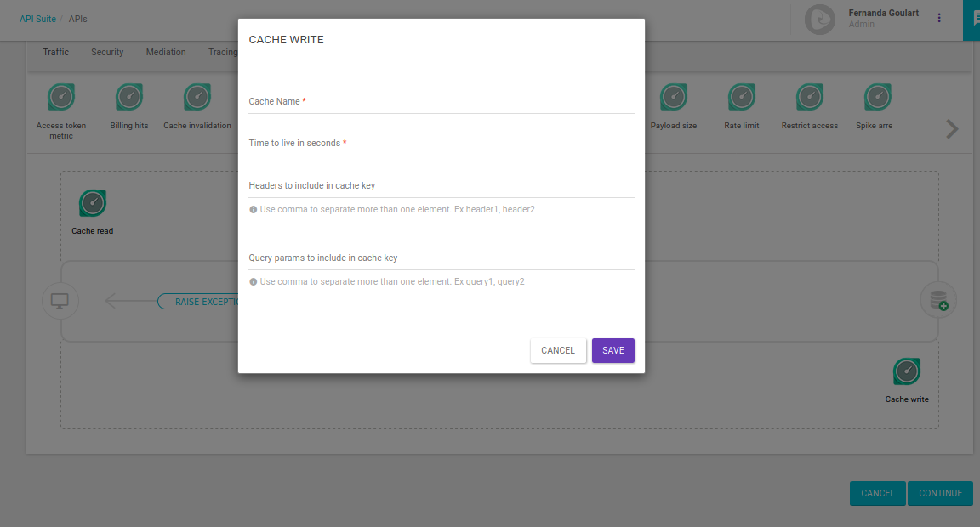Click the Cache write icon in flow
This screenshot has height=527, width=980.
[x=907, y=372]
